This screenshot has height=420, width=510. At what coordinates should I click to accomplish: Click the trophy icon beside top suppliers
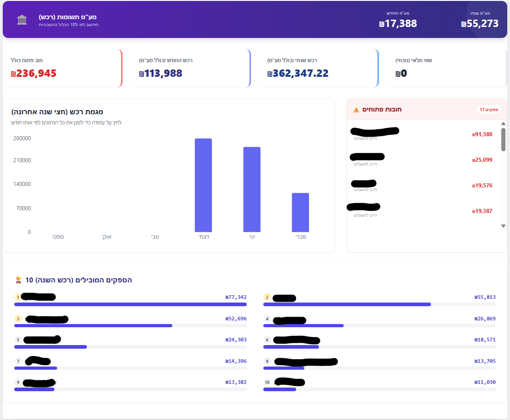click(18, 280)
